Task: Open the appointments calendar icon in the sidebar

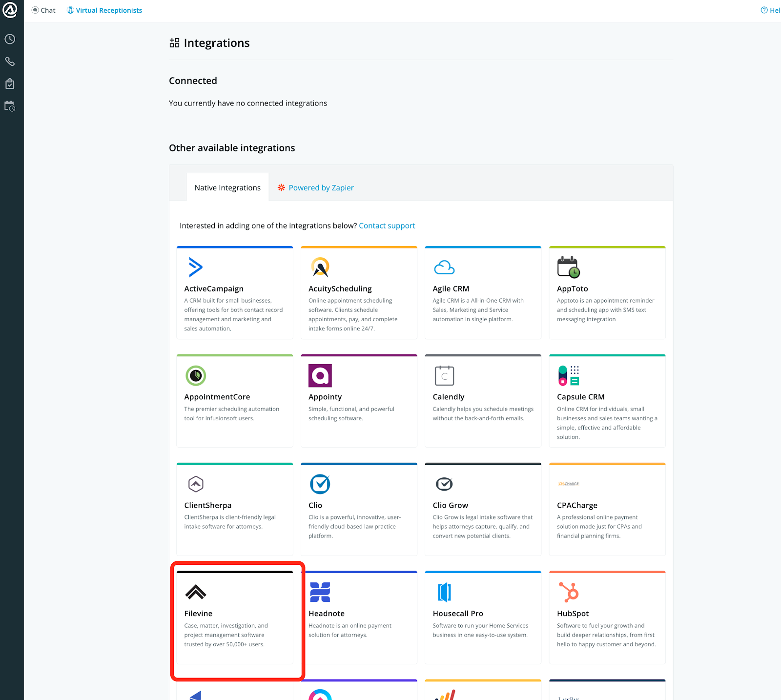Action: [10, 106]
